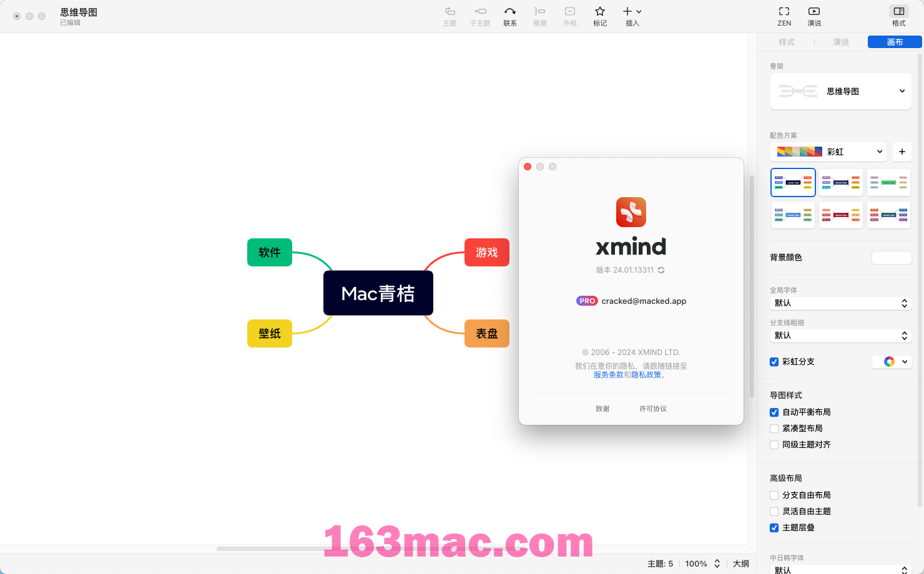924x574 pixels.
Task: Select the first theme thumbnail in bottom row
Action: tap(793, 215)
